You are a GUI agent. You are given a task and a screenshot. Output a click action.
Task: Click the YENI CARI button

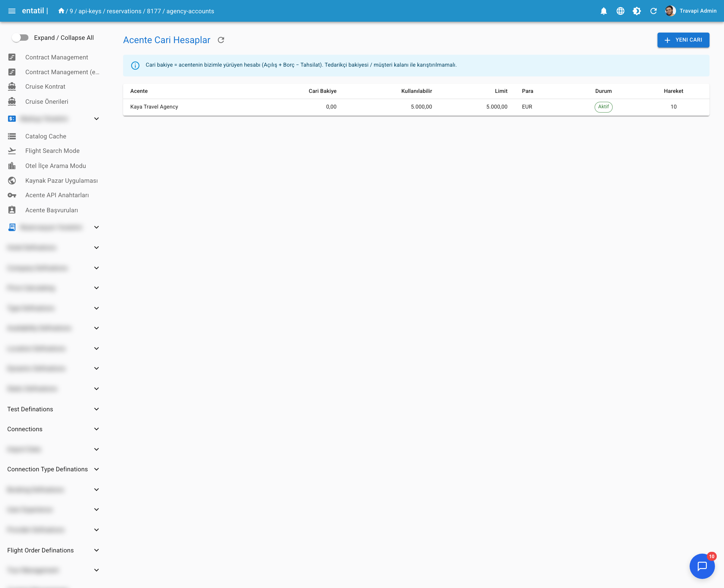point(683,40)
